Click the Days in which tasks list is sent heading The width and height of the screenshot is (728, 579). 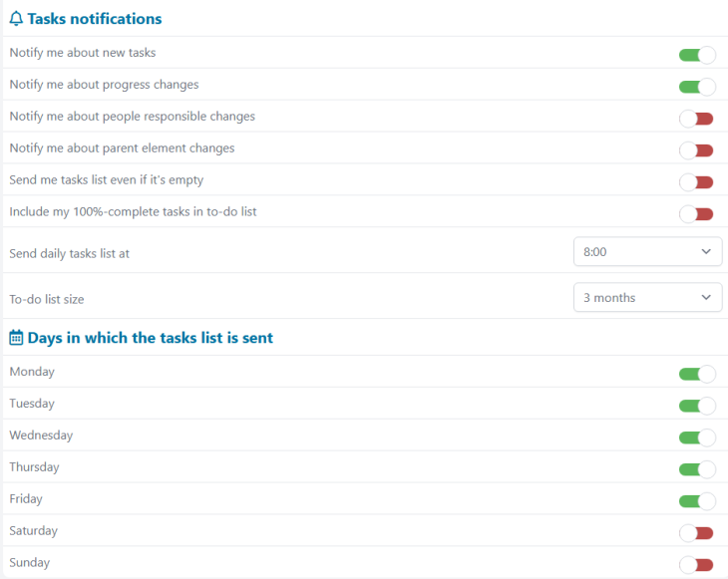[x=151, y=338]
